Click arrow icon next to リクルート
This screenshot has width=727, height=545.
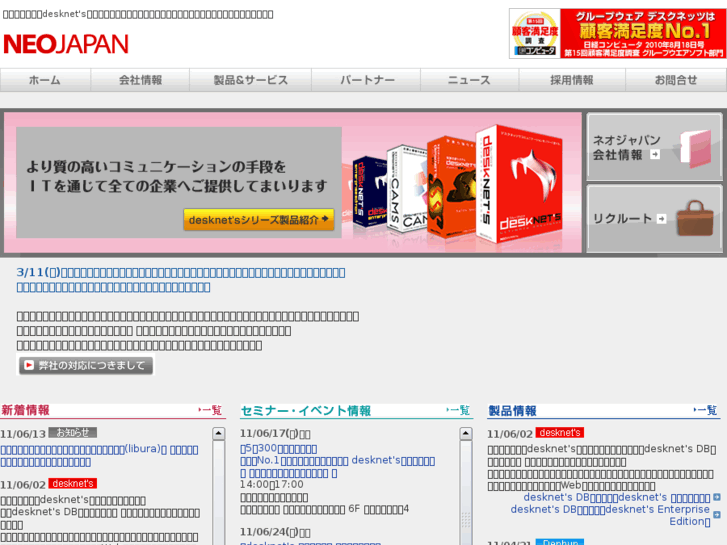pos(662,219)
